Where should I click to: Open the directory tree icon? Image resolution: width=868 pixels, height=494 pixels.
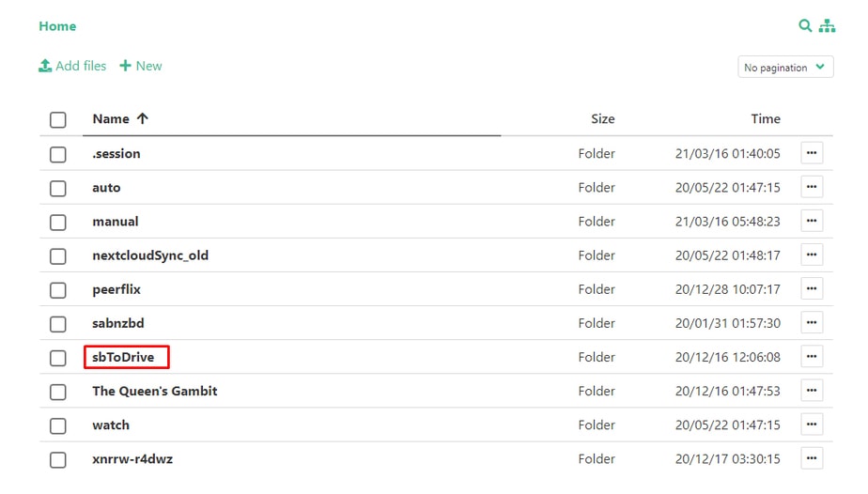click(x=827, y=26)
